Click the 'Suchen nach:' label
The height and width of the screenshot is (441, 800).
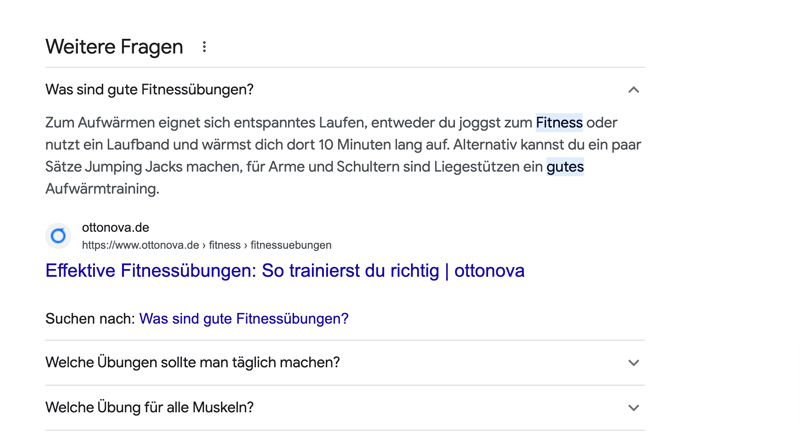[x=90, y=319]
